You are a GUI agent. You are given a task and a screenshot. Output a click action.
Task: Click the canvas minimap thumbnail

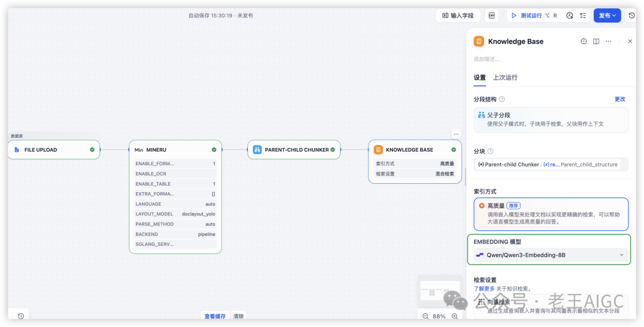click(x=439, y=292)
